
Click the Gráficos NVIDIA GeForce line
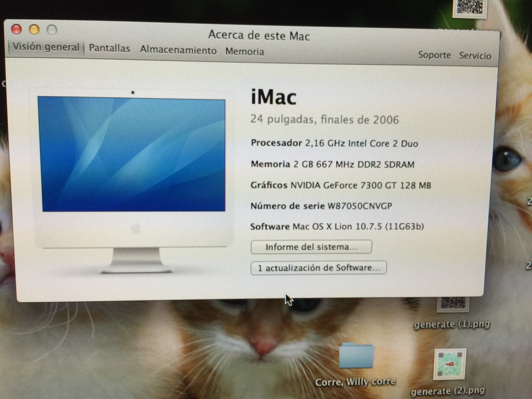(340, 185)
